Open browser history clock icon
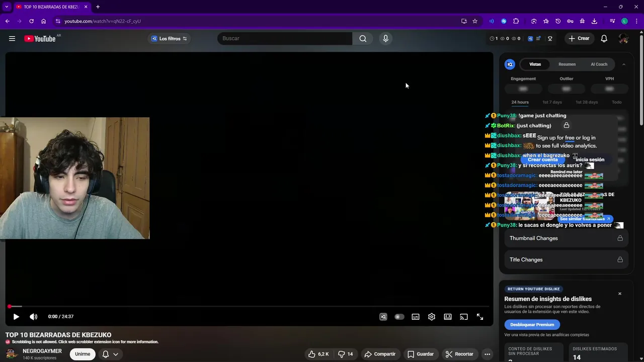Image resolution: width=644 pixels, height=362 pixels. (558, 21)
